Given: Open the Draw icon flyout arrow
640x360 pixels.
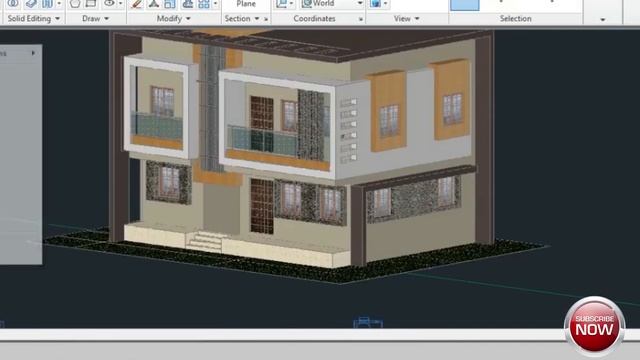Looking at the screenshot, I should click(120, 4).
